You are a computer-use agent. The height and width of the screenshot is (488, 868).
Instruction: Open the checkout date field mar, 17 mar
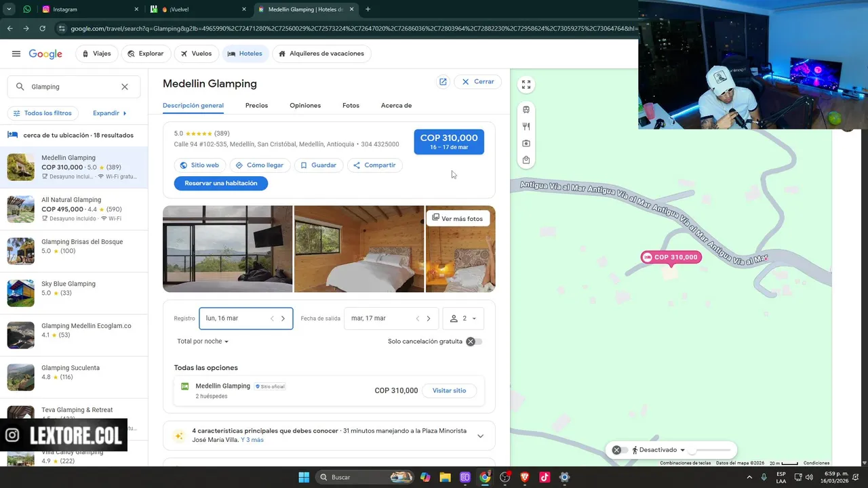tap(391, 319)
